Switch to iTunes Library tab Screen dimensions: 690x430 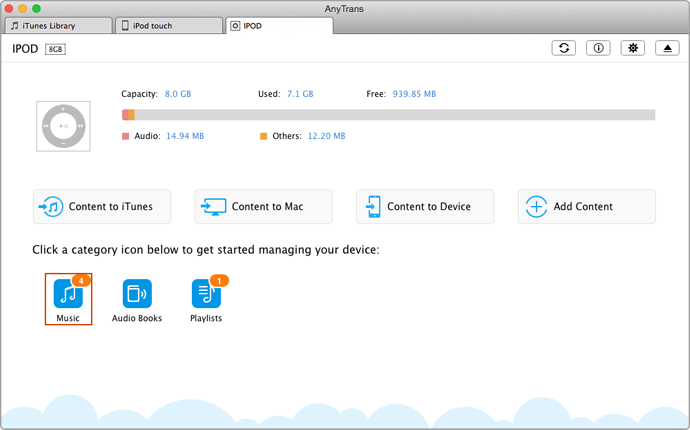58,26
